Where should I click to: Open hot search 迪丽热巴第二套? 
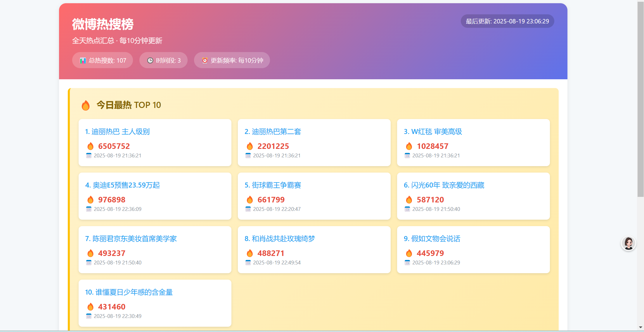[x=273, y=132]
